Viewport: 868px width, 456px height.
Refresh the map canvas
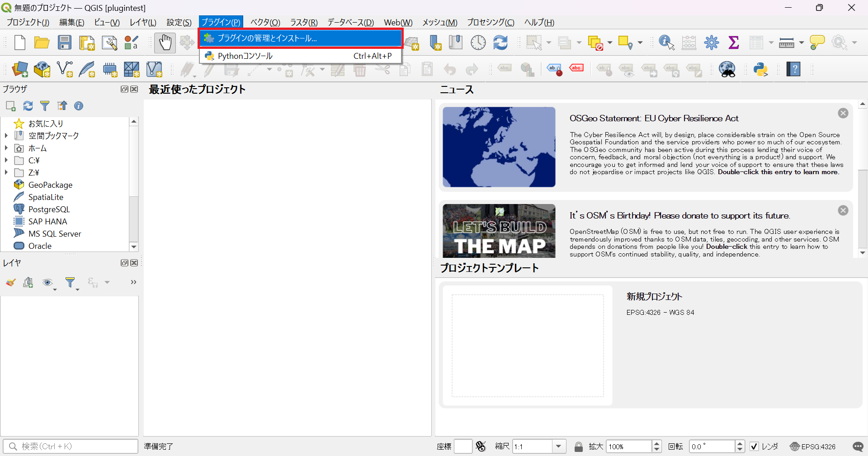pos(500,43)
